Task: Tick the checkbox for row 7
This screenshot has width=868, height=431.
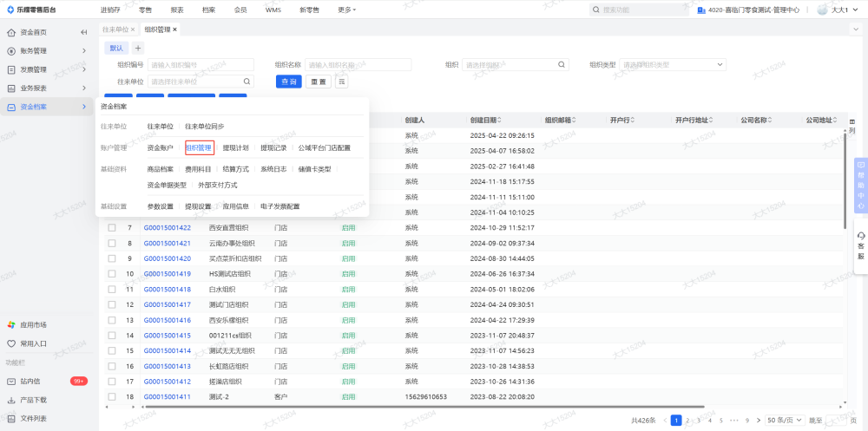Action: 111,228
